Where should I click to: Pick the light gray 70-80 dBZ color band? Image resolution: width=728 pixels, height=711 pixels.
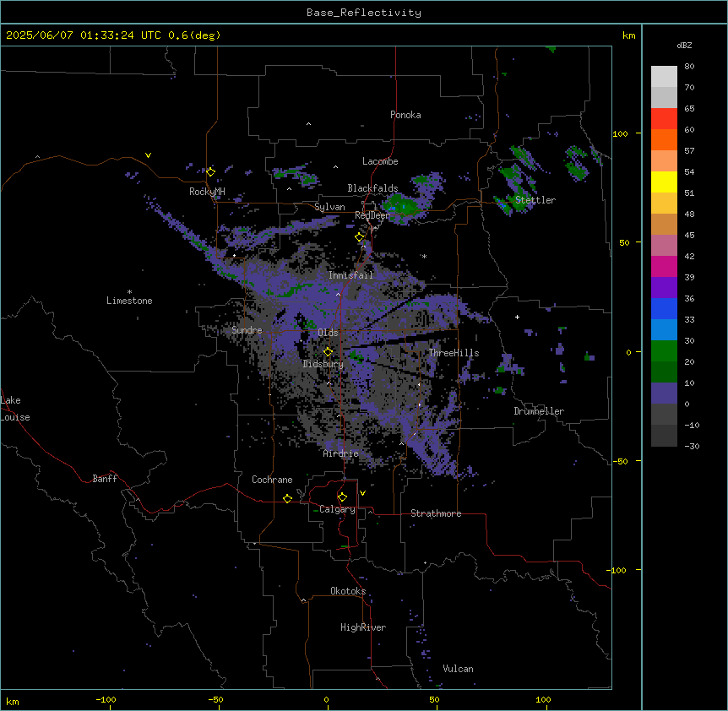pyautogui.click(x=664, y=77)
